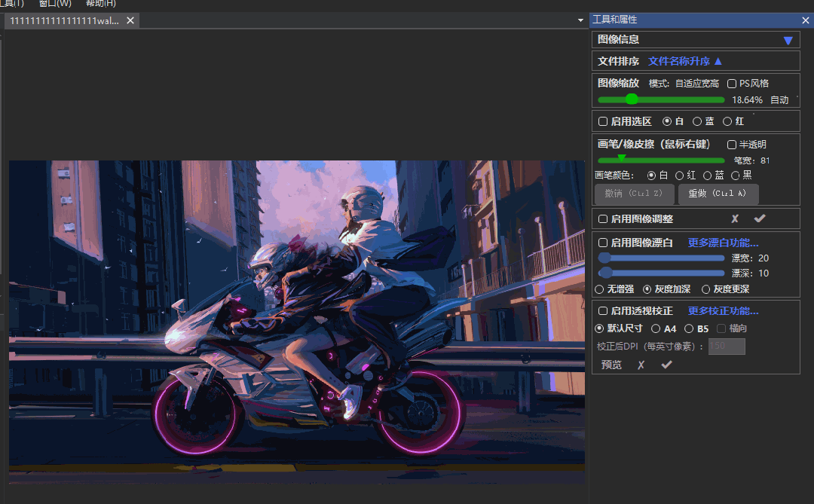The image size is (814, 504).
Task: Adjust the 图像缩放 green zoom slider
Action: pyautogui.click(x=661, y=99)
